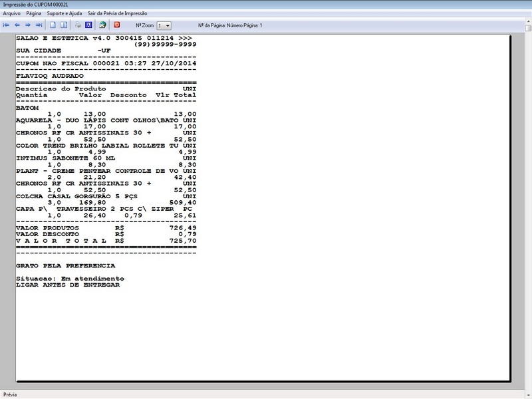Screen dimensions: 532x399
Task: Click the 'Descricao do Produto' column header
Action: 61,89
